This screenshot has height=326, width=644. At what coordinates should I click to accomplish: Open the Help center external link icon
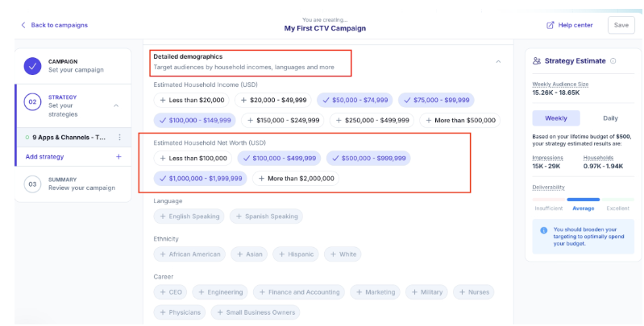click(550, 25)
